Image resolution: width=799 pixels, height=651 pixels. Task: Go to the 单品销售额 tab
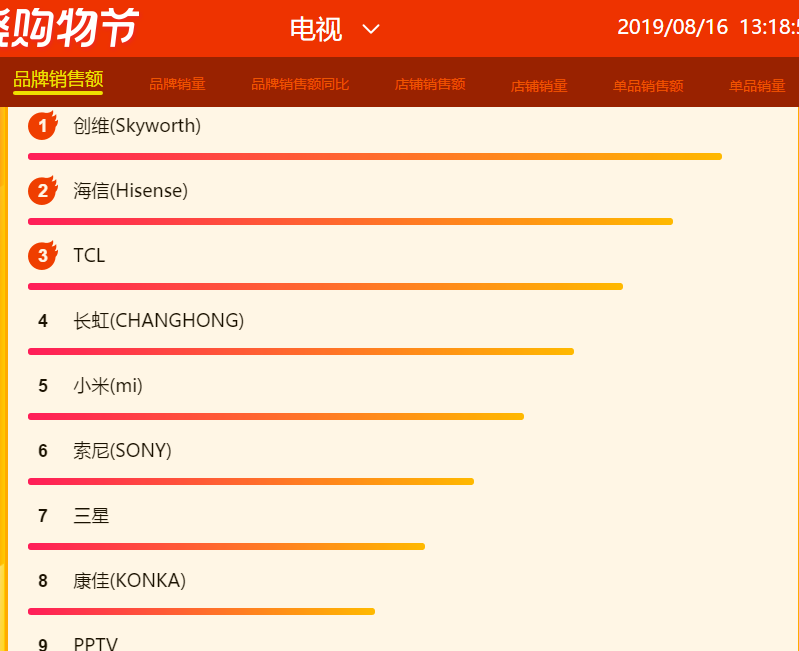(x=648, y=86)
